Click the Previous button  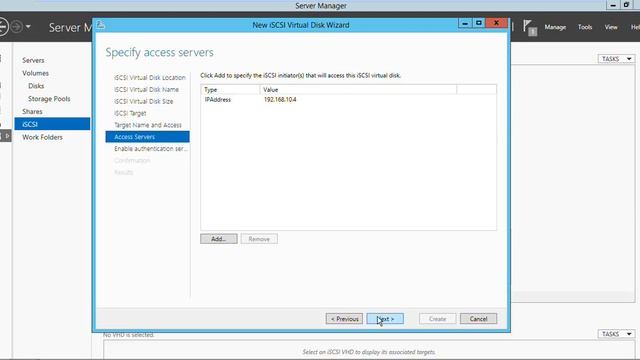pyautogui.click(x=344, y=319)
